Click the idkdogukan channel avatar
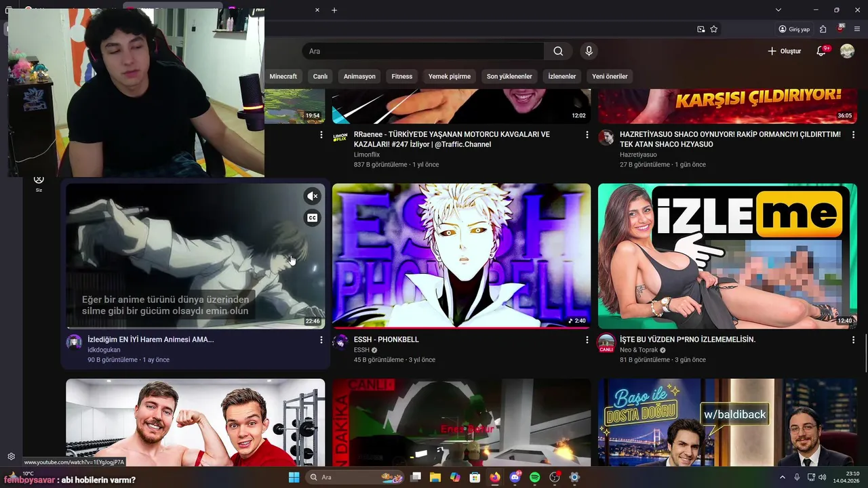Image resolution: width=868 pixels, height=488 pixels. (x=74, y=342)
